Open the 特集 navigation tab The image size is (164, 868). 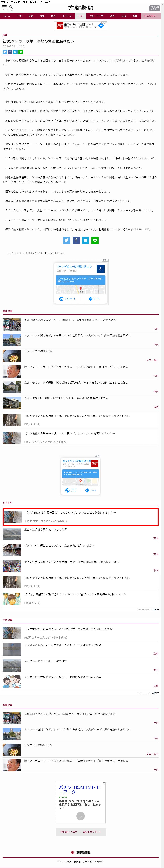coord(135,16)
